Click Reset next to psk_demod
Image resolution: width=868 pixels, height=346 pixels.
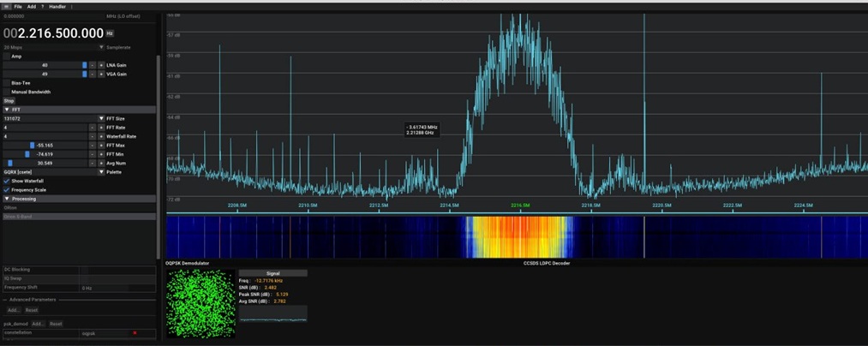click(56, 324)
